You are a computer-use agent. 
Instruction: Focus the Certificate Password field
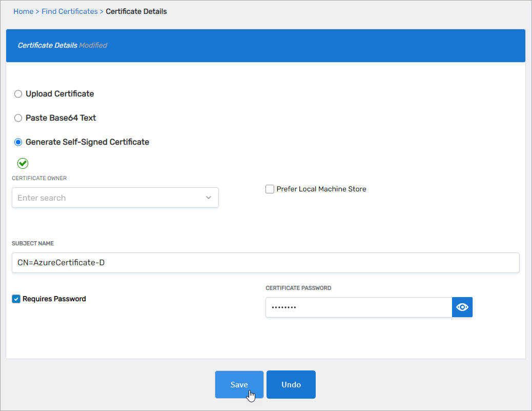(x=358, y=307)
